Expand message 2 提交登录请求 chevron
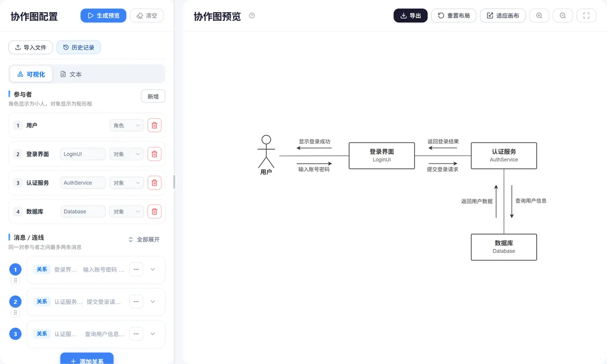607x364 pixels. 153,302
